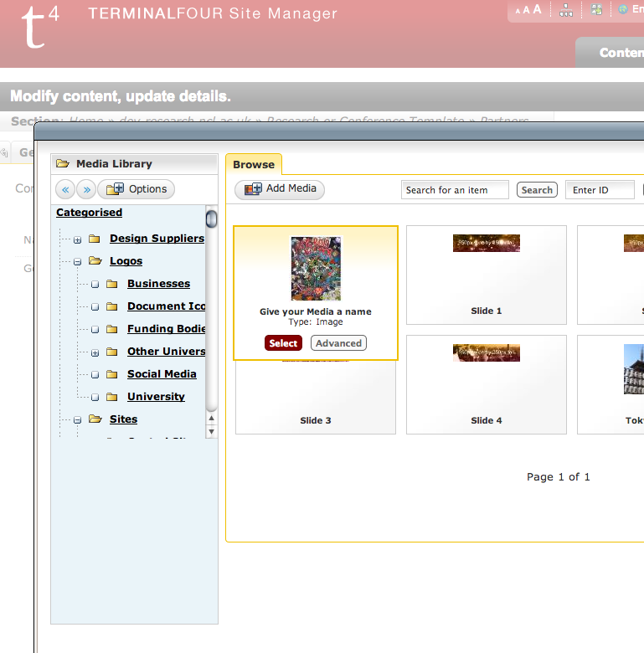Click the media library icon in header

point(596,10)
